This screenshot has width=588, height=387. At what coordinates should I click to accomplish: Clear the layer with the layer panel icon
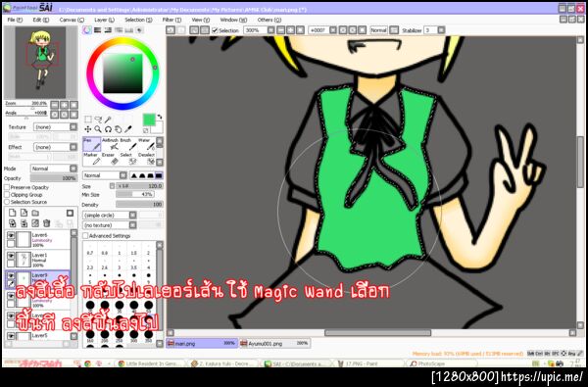pos(35,223)
